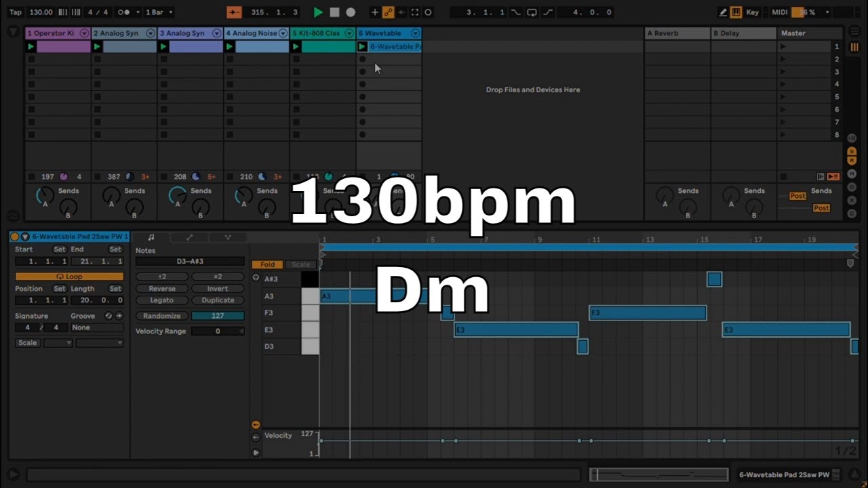Launch clip in 1 Operator Ki track
The width and height of the screenshot is (868, 488).
(31, 47)
